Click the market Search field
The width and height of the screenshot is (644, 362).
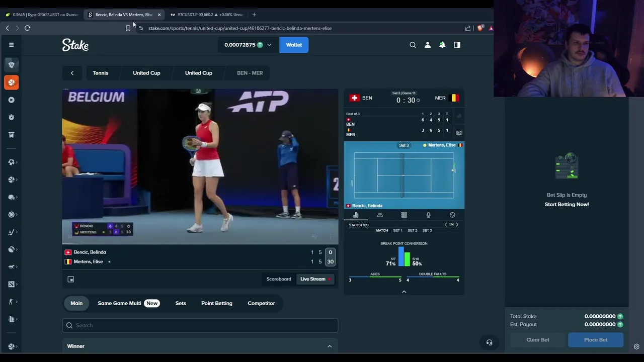tap(200, 325)
